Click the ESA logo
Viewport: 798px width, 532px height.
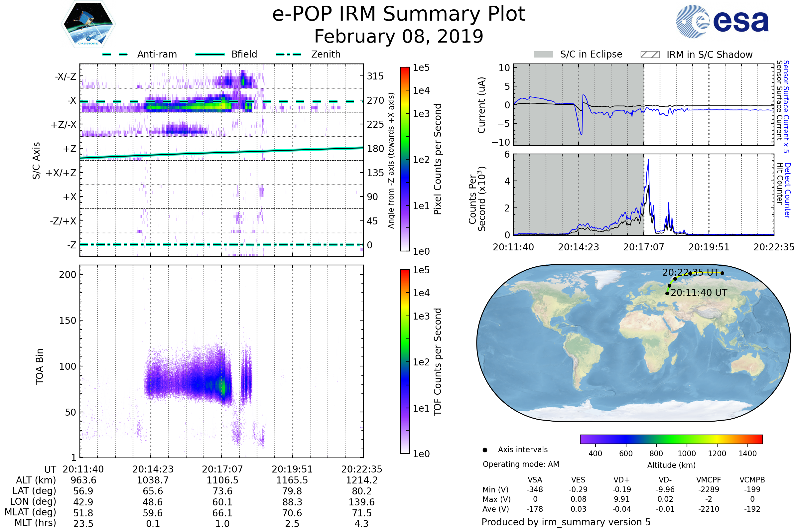[723, 21]
